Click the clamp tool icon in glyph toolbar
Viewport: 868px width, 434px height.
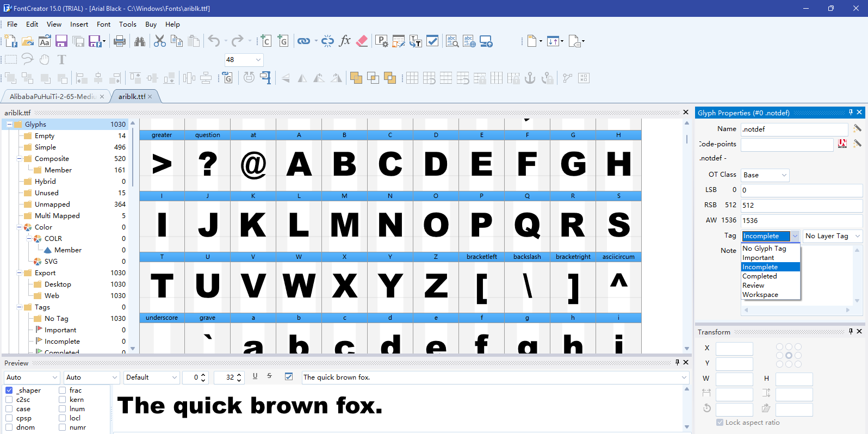pyautogui.click(x=266, y=78)
